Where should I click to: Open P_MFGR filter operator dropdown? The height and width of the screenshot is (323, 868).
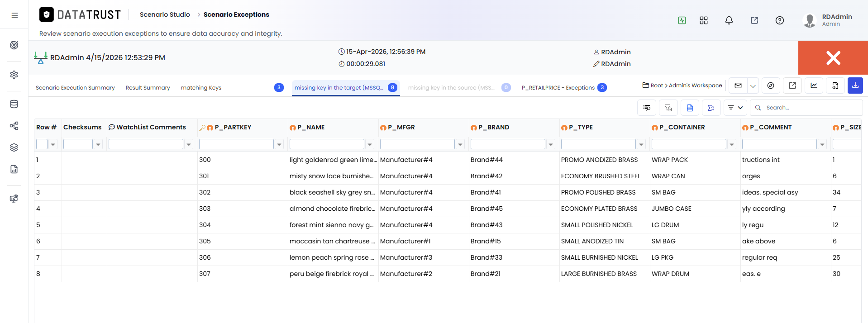click(460, 145)
